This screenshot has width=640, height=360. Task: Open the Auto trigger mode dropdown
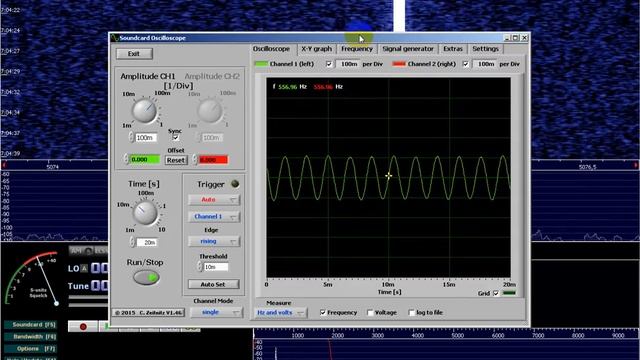[x=214, y=200]
